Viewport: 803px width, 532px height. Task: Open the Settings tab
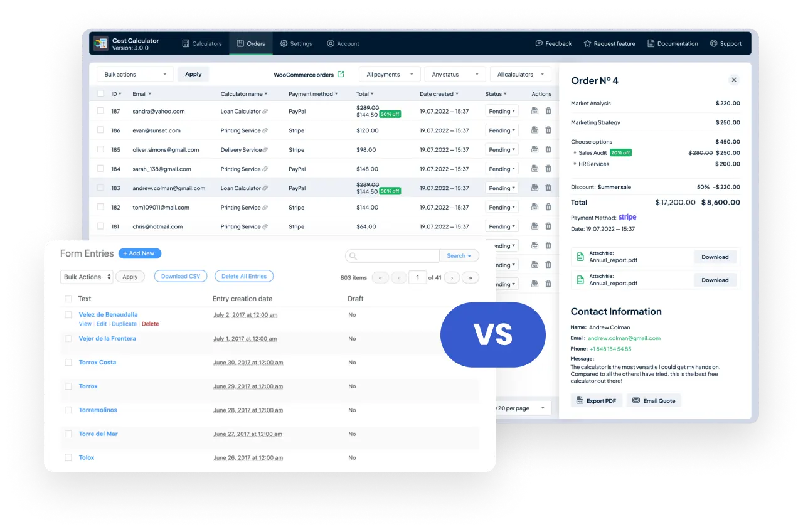[295, 43]
